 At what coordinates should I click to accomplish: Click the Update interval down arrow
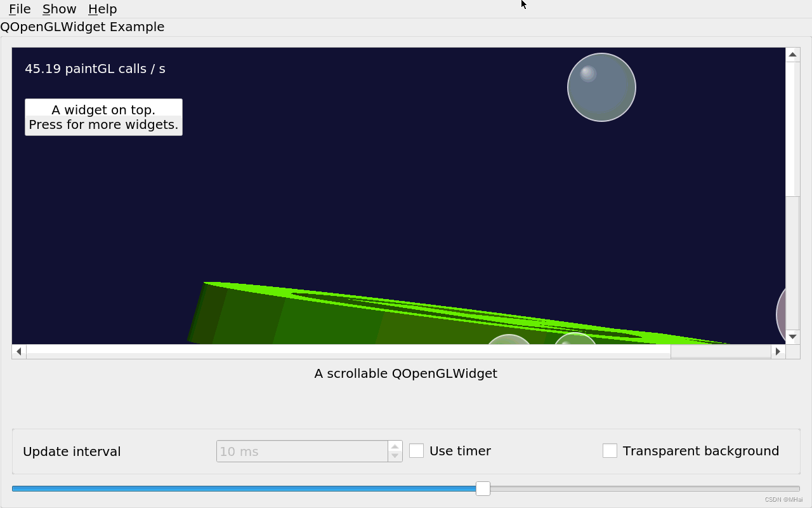395,455
